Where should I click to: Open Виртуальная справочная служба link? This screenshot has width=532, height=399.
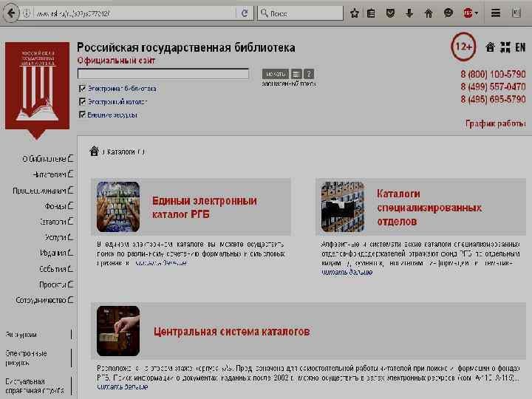tap(35, 386)
